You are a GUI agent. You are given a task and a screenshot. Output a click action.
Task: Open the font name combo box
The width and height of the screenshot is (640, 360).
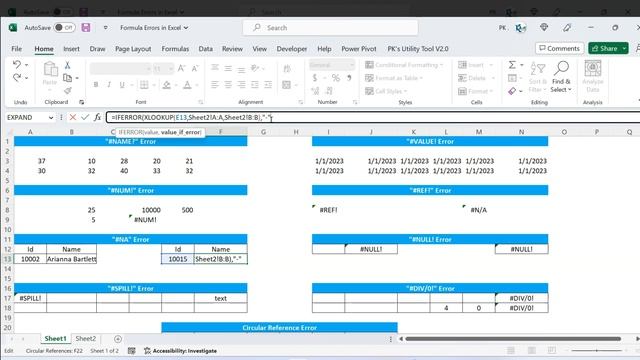coord(120,69)
